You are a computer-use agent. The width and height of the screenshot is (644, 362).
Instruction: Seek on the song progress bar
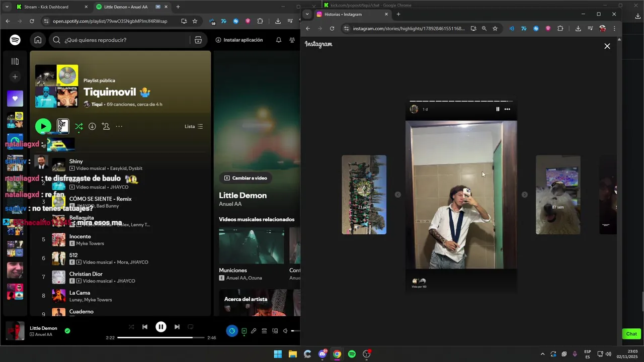click(161, 337)
